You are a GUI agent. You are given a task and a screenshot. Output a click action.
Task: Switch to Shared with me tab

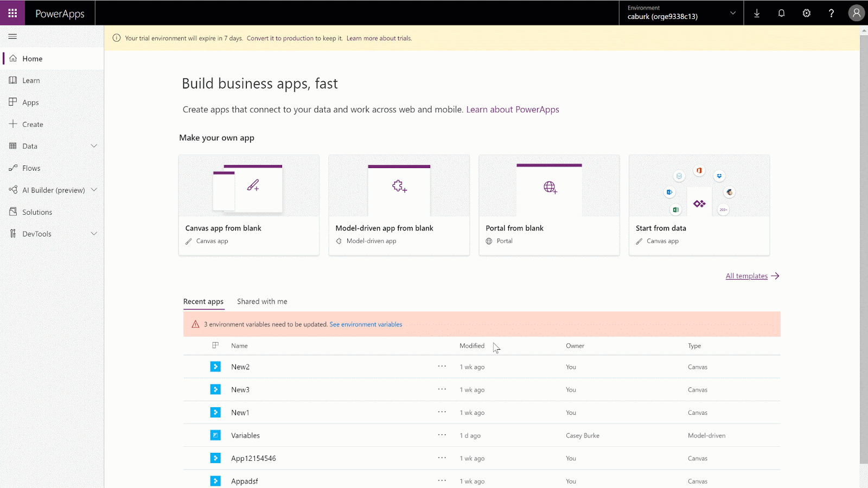pos(262,301)
